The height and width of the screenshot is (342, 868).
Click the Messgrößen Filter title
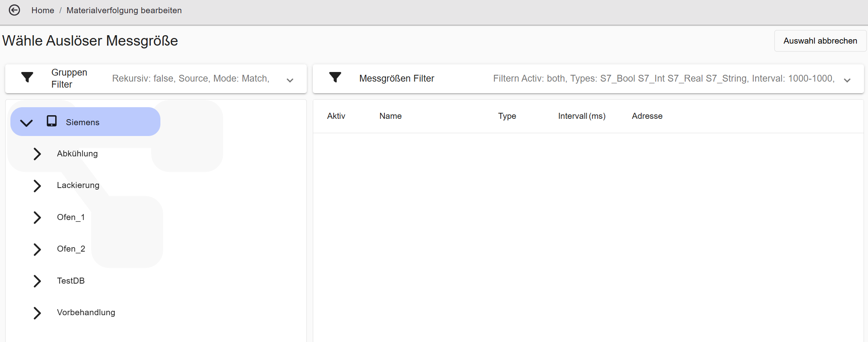[397, 78]
